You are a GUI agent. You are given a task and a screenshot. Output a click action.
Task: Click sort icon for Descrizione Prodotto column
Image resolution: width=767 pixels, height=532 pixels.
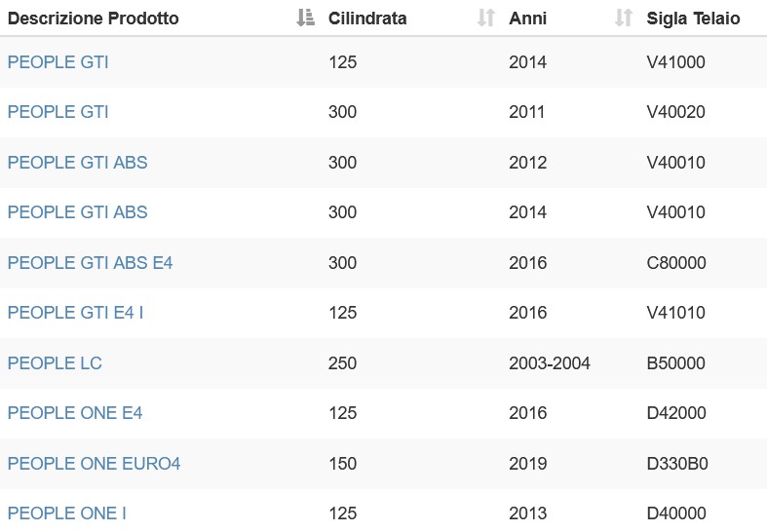[305, 18]
